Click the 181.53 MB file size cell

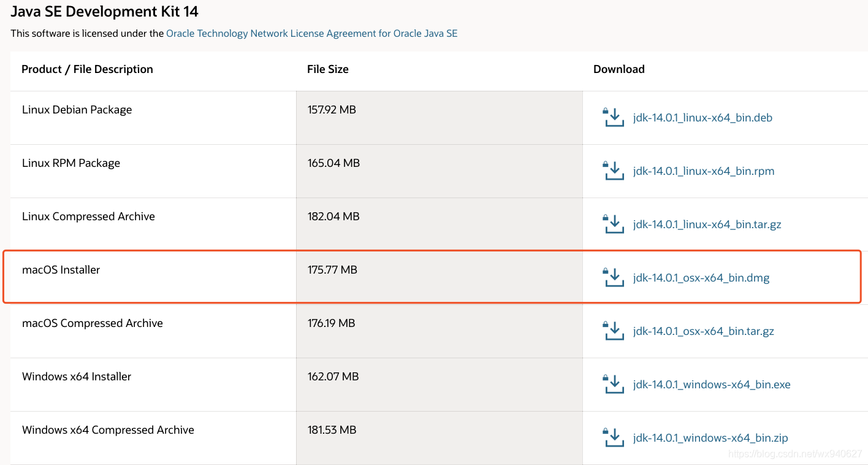(439, 438)
